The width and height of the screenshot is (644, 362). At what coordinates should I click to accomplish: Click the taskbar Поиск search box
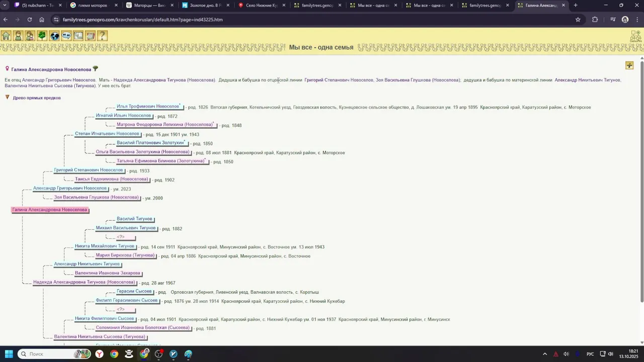[54, 354]
